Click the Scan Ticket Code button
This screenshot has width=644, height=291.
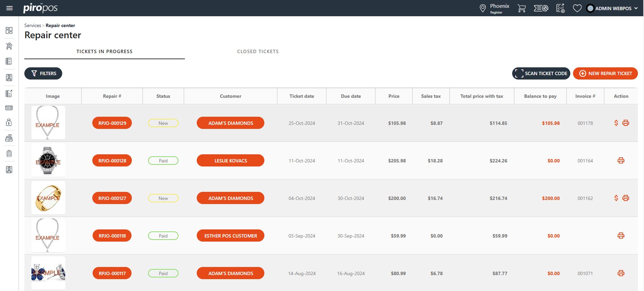541,73
